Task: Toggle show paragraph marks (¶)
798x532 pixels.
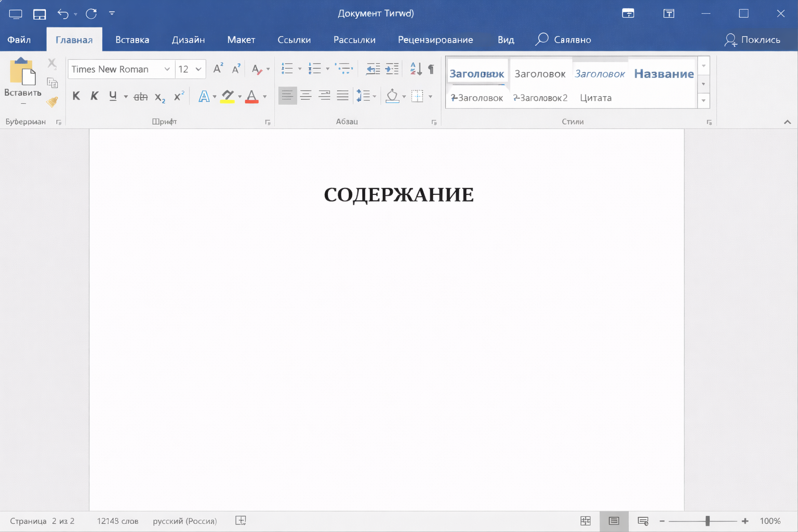Action: [431, 69]
